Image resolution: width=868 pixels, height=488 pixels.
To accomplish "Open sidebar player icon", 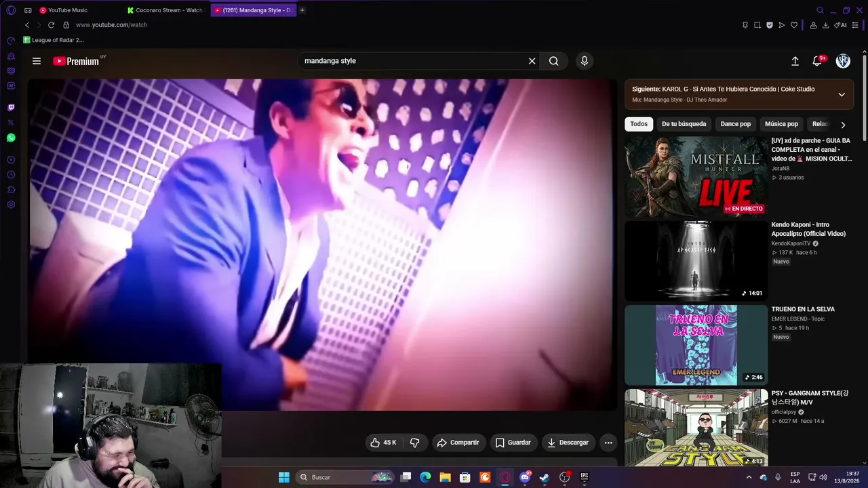I will pyautogui.click(x=11, y=160).
